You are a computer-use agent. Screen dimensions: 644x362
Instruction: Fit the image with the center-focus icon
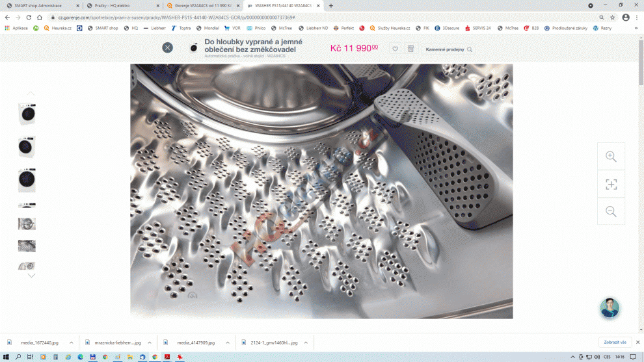point(611,185)
